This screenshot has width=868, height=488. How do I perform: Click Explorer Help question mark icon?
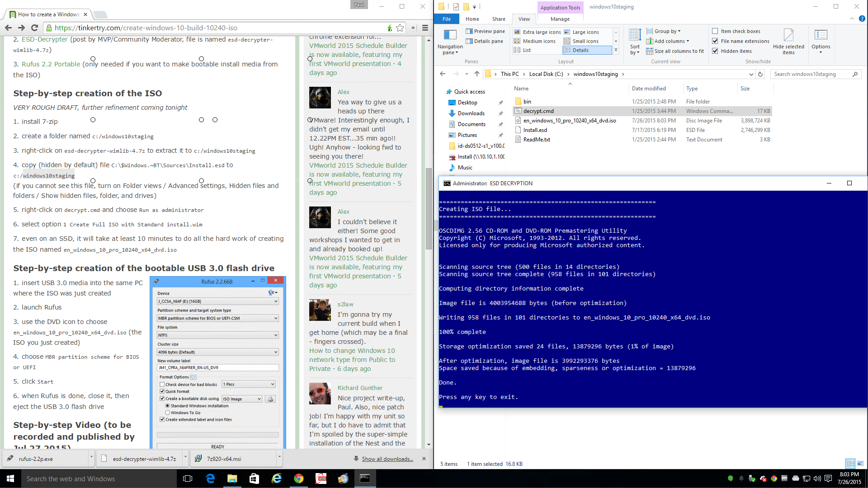tap(862, 19)
